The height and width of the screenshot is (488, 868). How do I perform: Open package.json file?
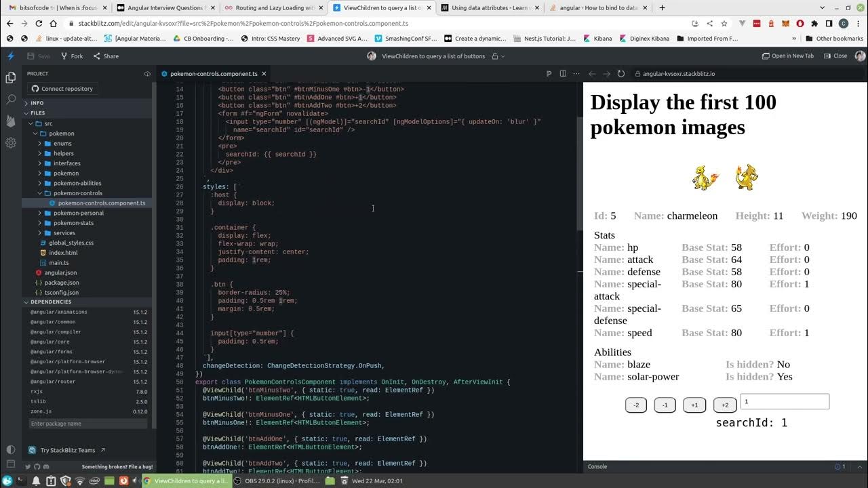[62, 283]
